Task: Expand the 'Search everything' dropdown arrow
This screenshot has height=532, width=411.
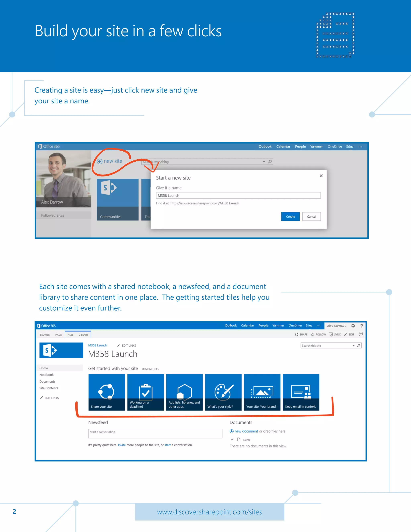Action: point(264,161)
